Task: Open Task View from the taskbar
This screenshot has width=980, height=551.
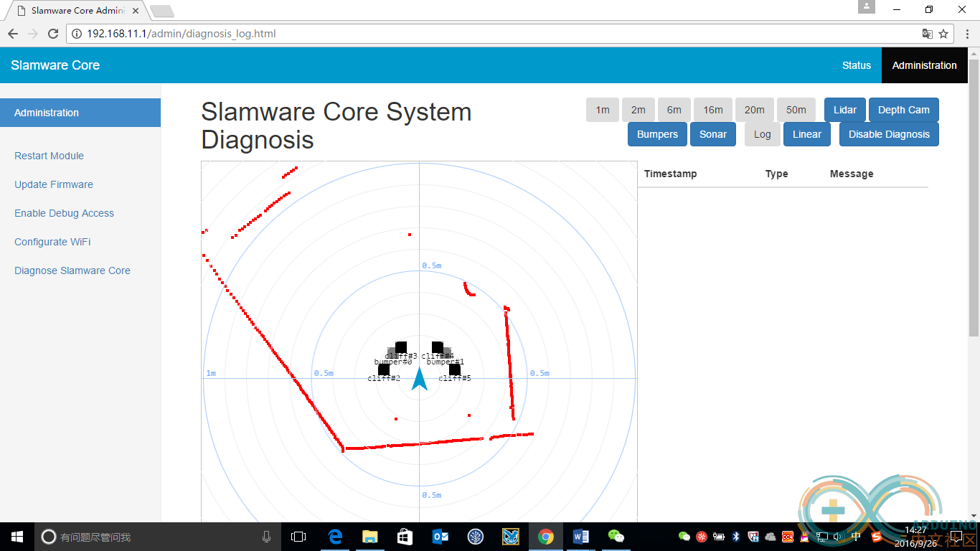Action: tap(298, 537)
